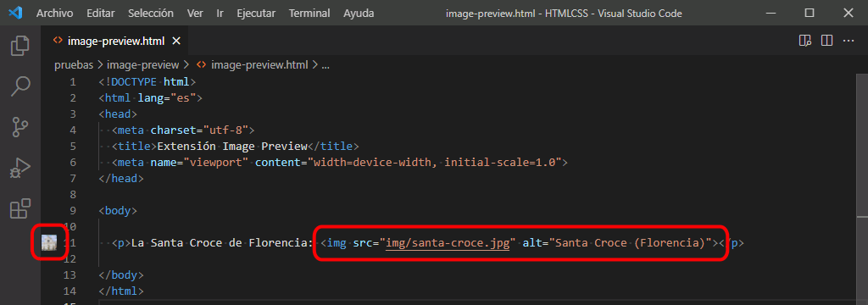The height and width of the screenshot is (305, 868).
Task: Click the Santa Croce gutter image thumbnail
Action: click(49, 242)
